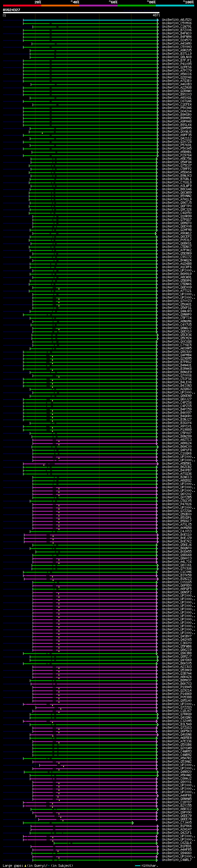Select hit UniRef100_A4SAM0
The height and width of the screenshot is (868, 197).
[177, 43]
